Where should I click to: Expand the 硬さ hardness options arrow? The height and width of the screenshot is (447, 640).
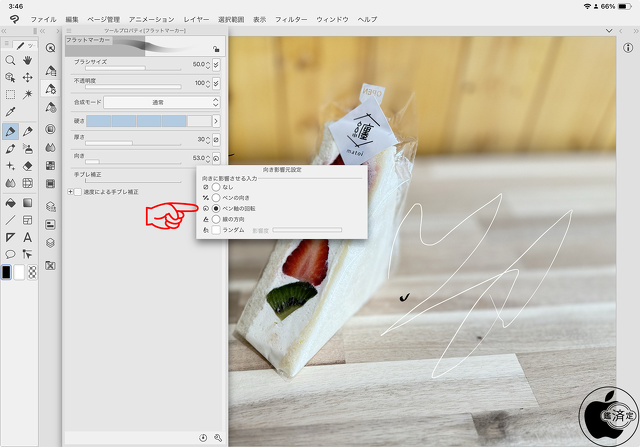pyautogui.click(x=216, y=120)
